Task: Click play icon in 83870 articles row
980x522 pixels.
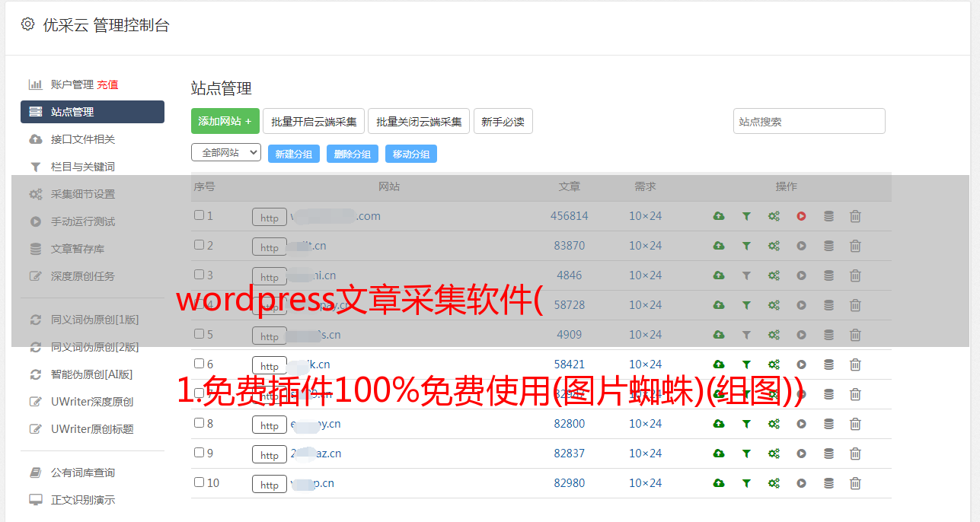Action: [x=801, y=246]
